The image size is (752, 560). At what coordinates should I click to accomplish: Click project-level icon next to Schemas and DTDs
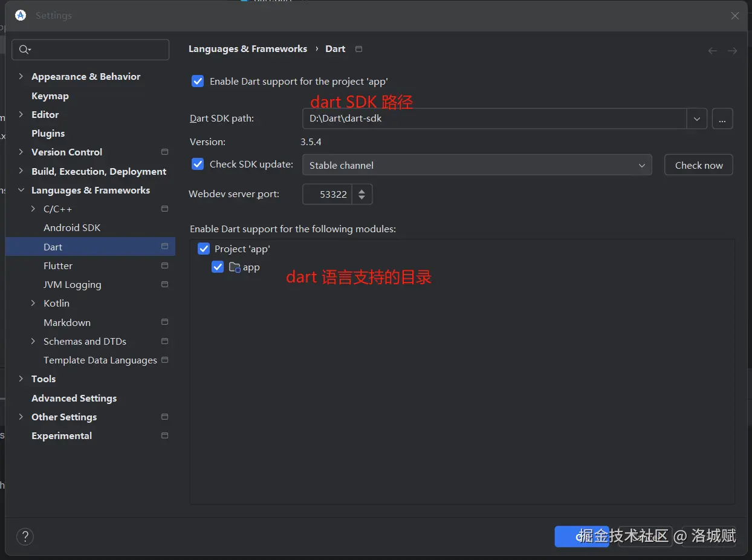[164, 341]
